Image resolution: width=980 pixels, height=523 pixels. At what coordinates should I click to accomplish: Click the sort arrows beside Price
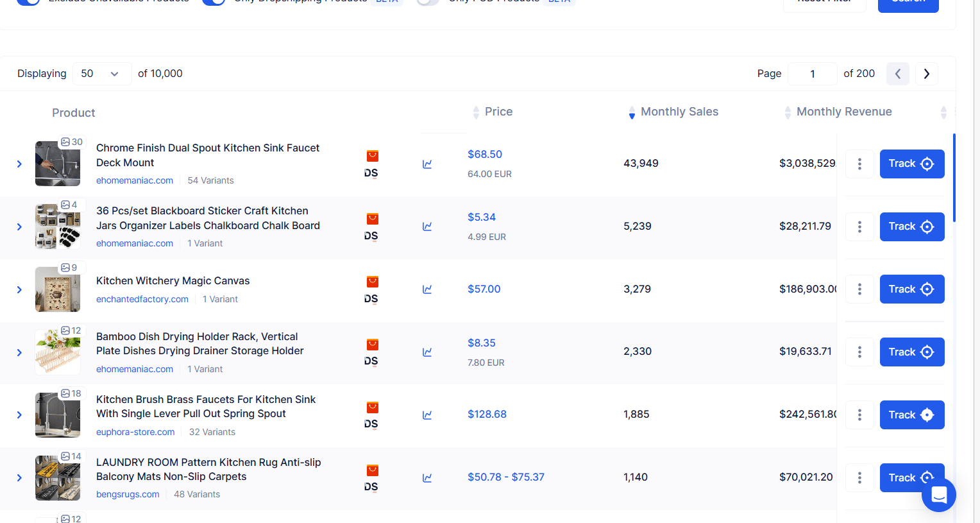click(476, 112)
